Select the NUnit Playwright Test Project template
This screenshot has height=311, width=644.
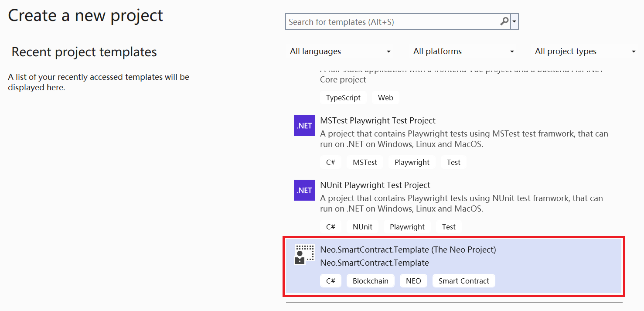pyautogui.click(x=453, y=206)
